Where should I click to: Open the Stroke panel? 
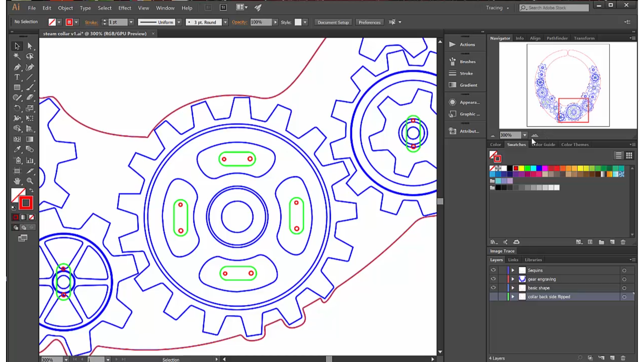466,73
